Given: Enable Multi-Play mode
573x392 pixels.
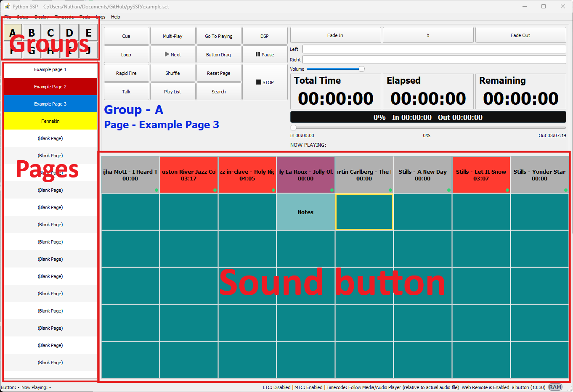Looking at the screenshot, I should pos(172,35).
